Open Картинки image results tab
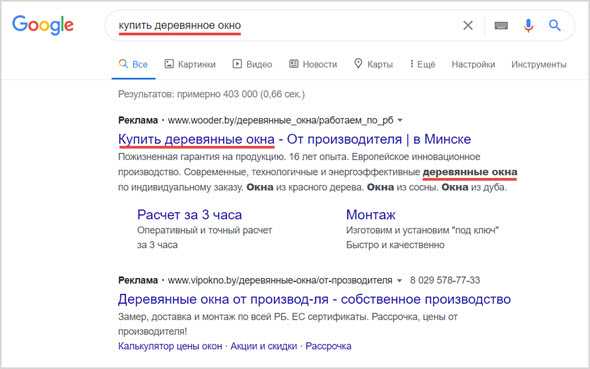Image resolution: width=590 pixels, height=369 pixels. point(190,64)
